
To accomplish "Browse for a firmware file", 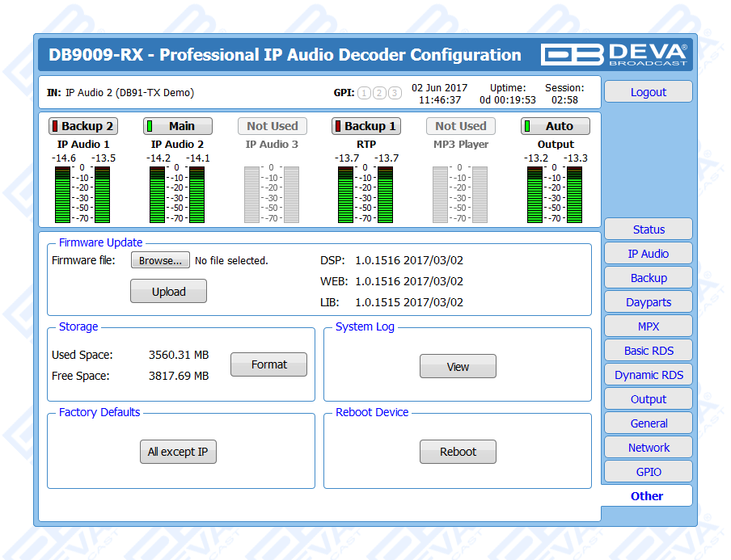I will click(160, 260).
